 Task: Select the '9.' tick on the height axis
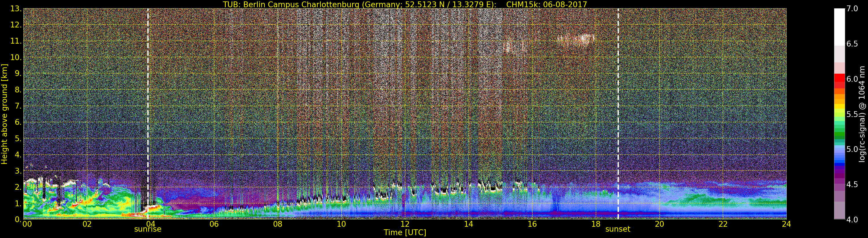tap(18, 73)
